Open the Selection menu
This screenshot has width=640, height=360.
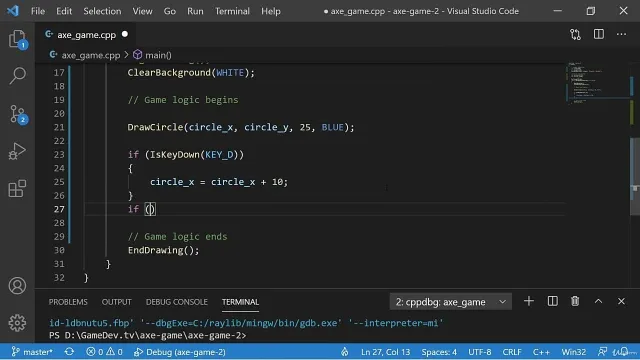[102, 11]
